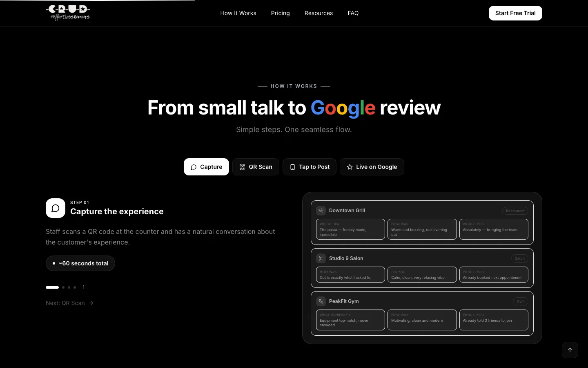Click the chat bubble icon in Capture tab
This screenshot has height=368, width=588.
194,167
